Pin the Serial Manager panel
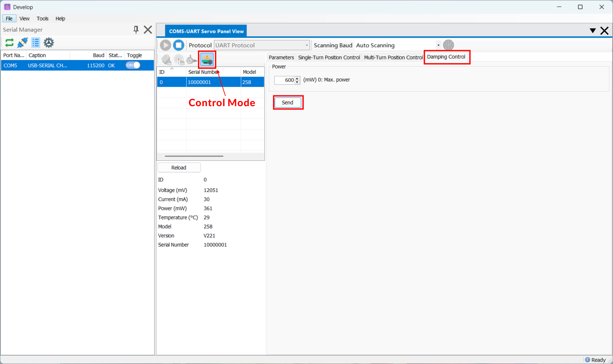This screenshot has height=364, width=613. tap(136, 30)
